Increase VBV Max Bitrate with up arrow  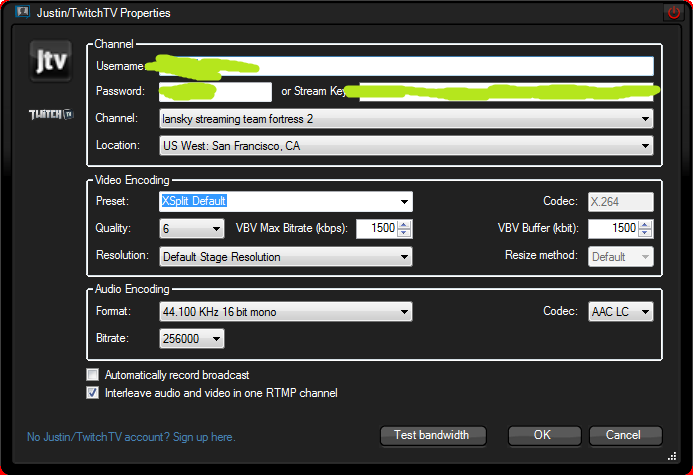coord(404,224)
